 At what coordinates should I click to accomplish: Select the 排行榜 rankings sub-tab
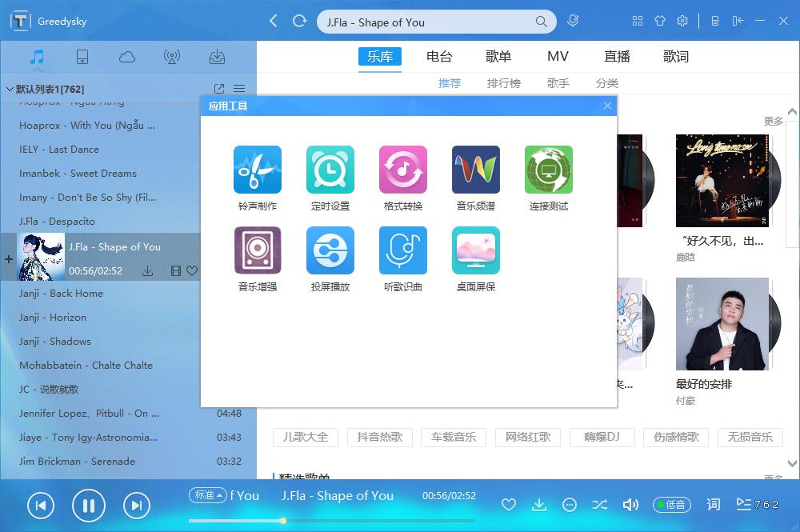pos(503,83)
